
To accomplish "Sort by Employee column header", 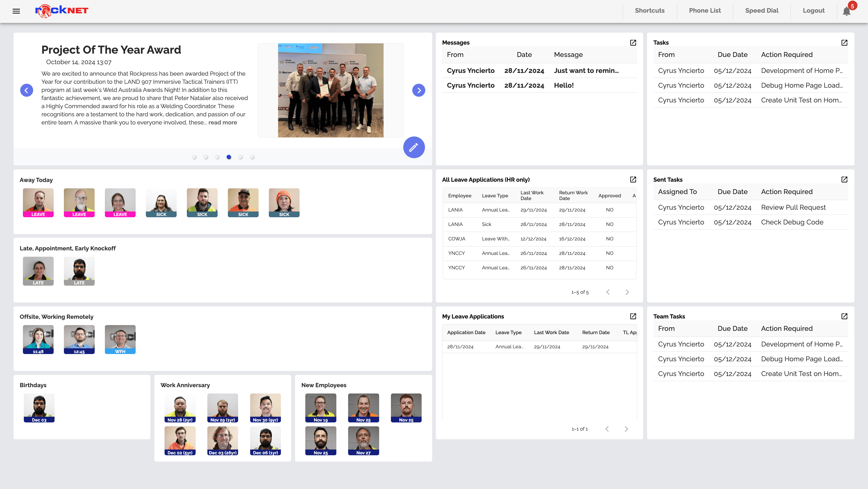I will [460, 196].
